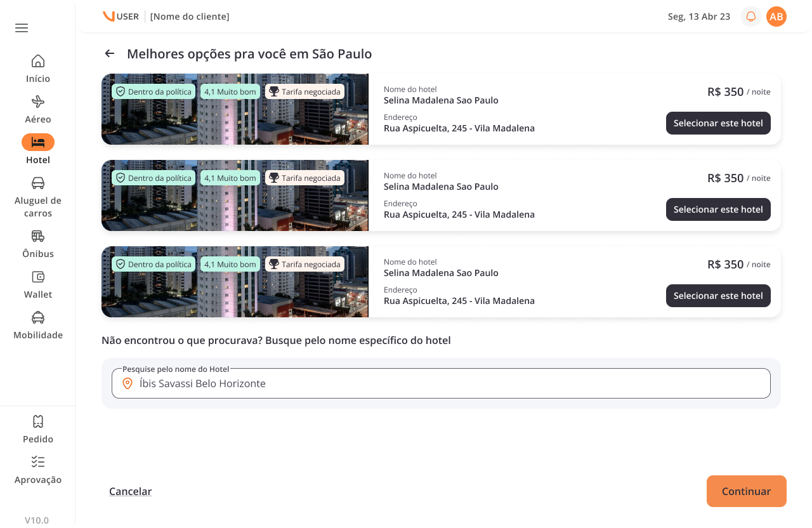Click the back arrow beside page title

click(x=110, y=54)
